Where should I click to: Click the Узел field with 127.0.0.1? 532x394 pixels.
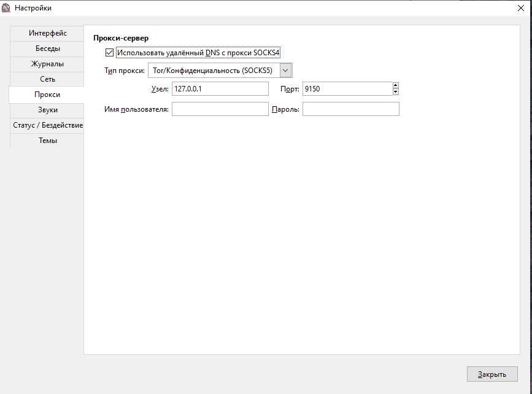click(220, 89)
